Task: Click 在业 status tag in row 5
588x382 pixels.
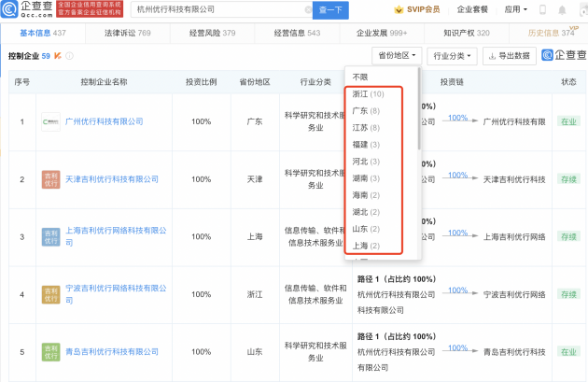Action: point(568,352)
